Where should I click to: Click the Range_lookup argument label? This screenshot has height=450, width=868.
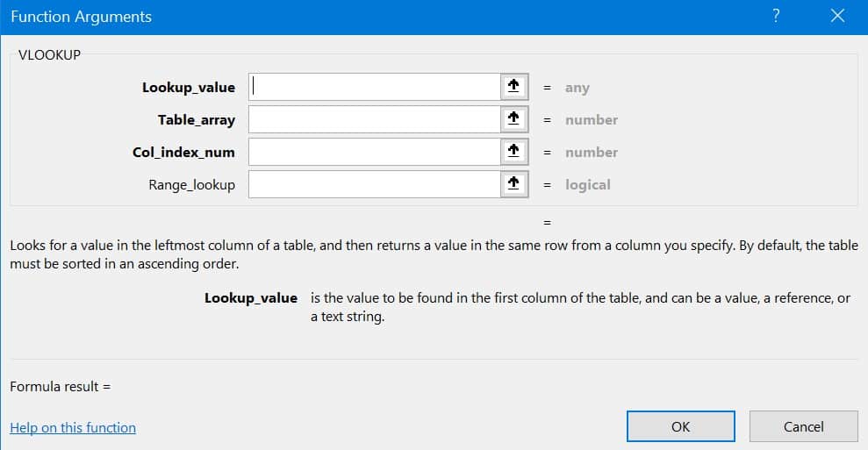click(x=192, y=185)
